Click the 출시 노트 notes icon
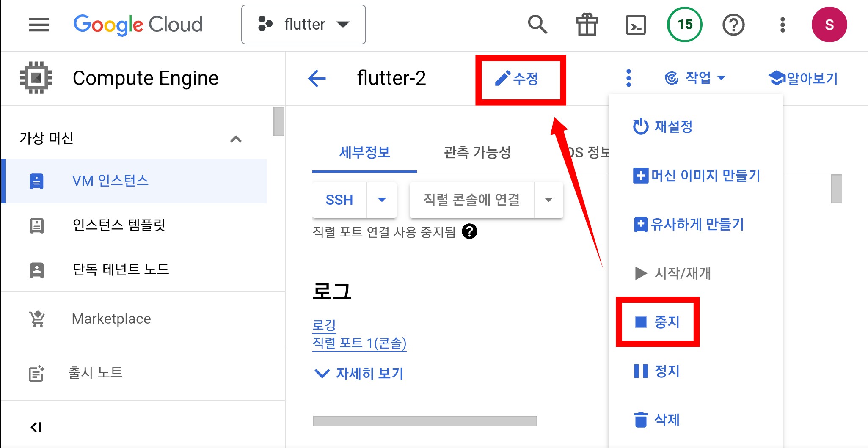 (36, 373)
